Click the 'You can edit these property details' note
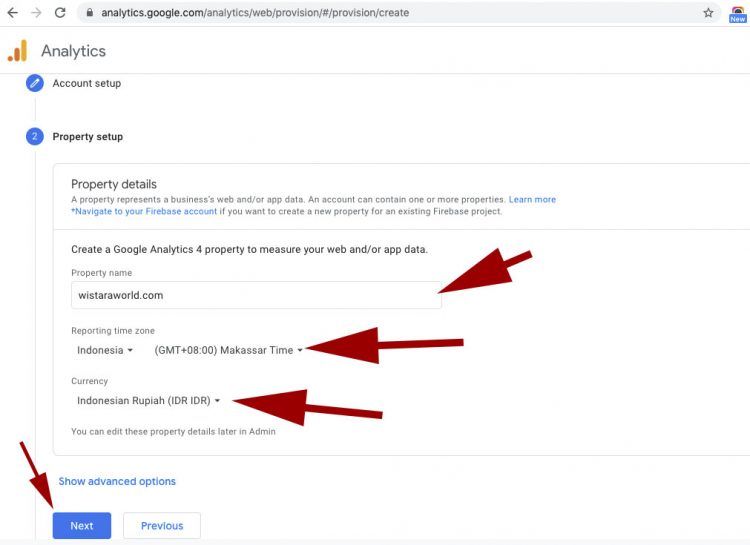This screenshot has height=545, width=750. tap(173, 432)
